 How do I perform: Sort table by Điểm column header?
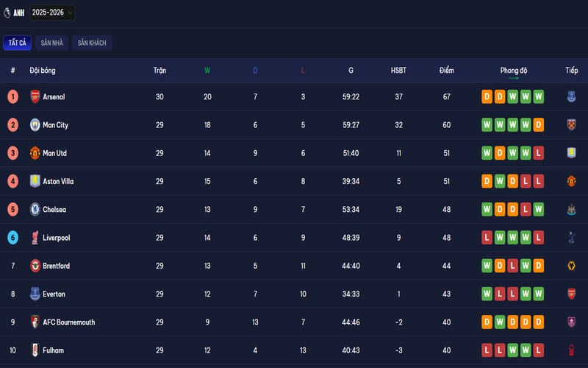tap(446, 71)
